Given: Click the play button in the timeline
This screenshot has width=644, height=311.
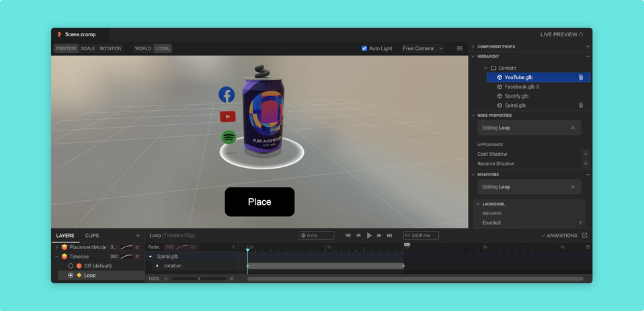Looking at the screenshot, I should 369,236.
